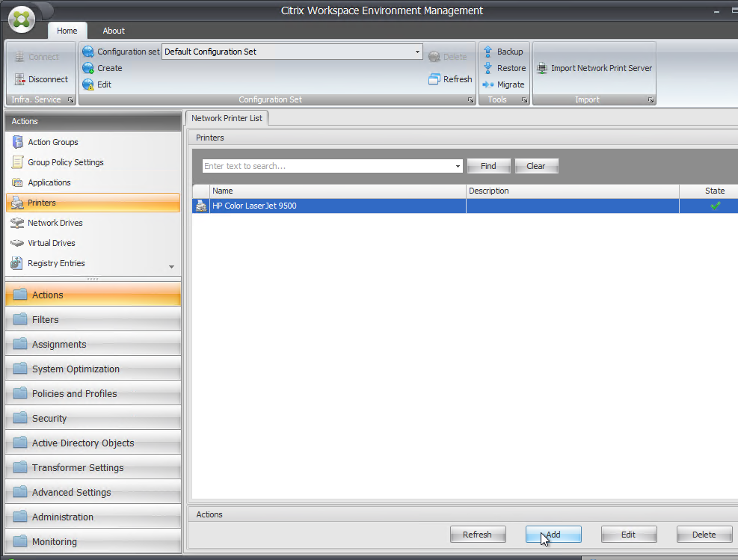Open the Active Directory Objects section
This screenshot has height=560, width=738.
coord(93,443)
